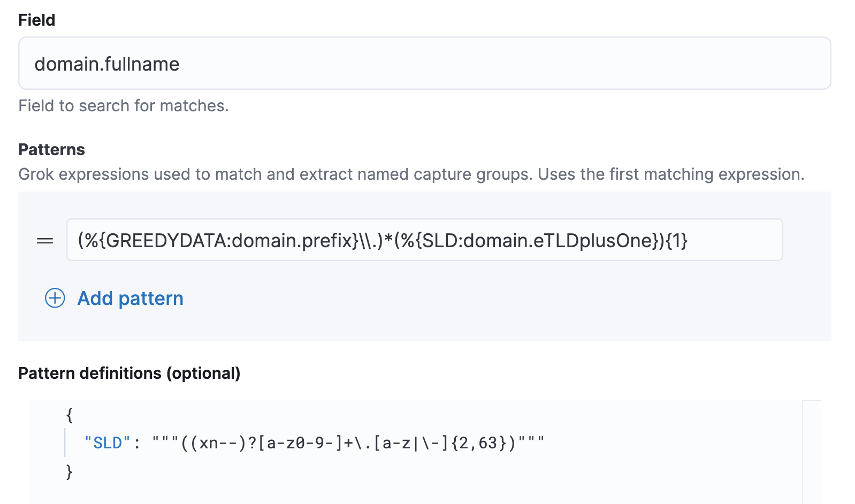Click the SLD regex value string in editor
The image size is (855, 504).
pos(348,443)
